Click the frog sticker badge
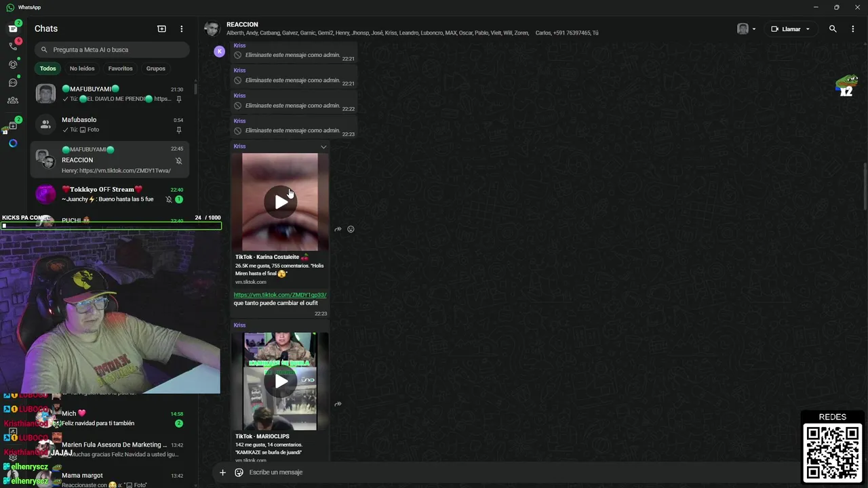This screenshot has height=488, width=868. [846, 85]
